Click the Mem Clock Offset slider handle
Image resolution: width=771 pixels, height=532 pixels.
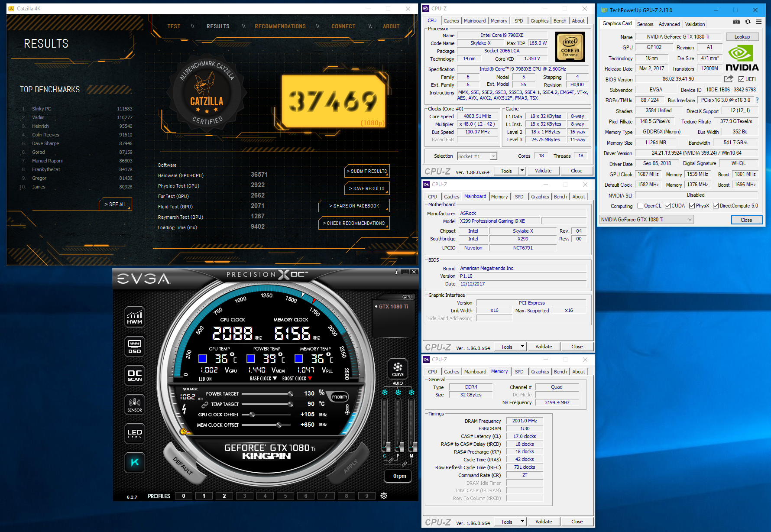click(x=279, y=425)
